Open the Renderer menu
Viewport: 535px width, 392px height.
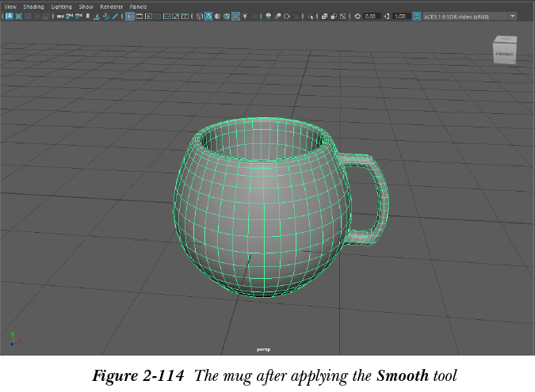click(x=111, y=6)
